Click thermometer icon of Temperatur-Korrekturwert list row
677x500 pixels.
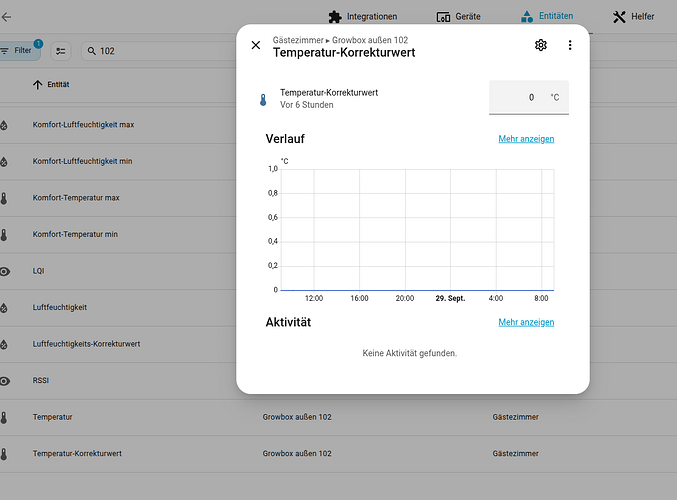tap(4, 454)
